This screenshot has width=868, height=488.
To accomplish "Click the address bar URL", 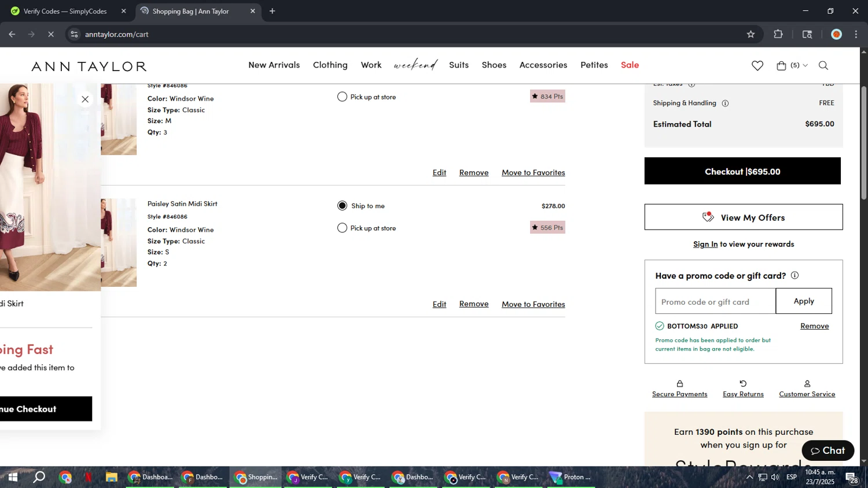I will tap(117, 34).
